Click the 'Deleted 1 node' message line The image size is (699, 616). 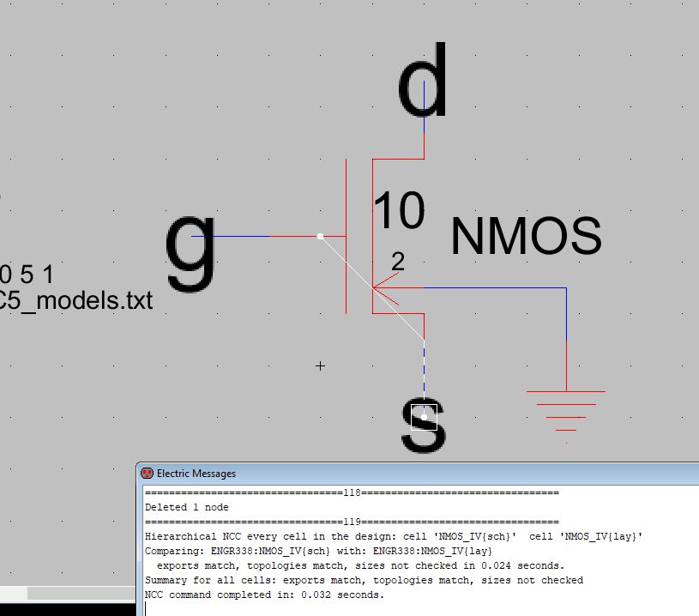click(187, 507)
